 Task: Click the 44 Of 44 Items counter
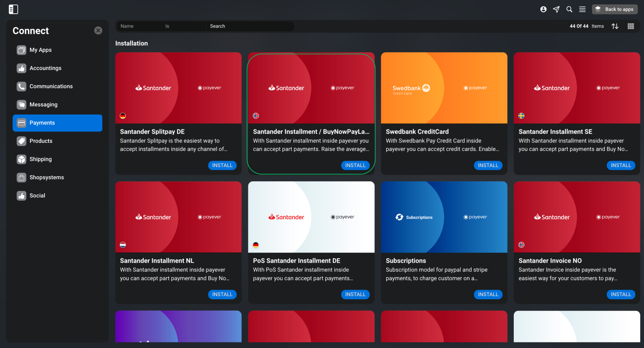click(x=587, y=26)
